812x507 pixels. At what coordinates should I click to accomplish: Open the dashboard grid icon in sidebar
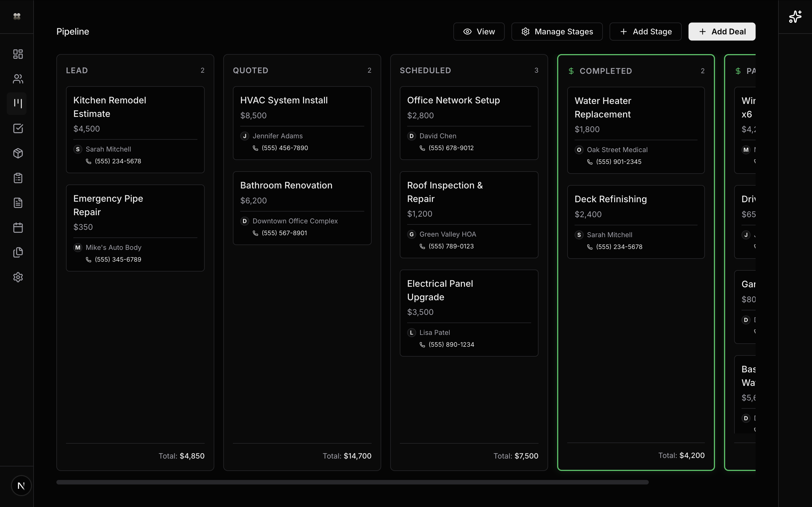(18, 54)
